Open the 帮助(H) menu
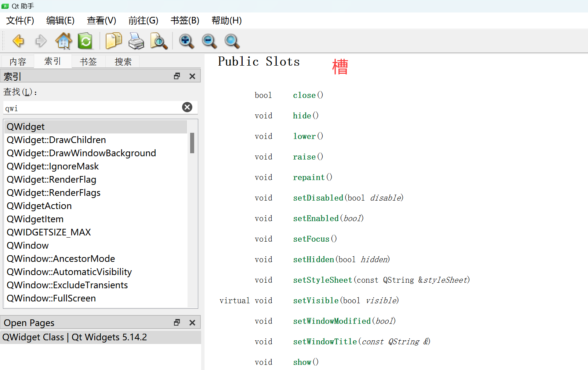 tap(227, 21)
